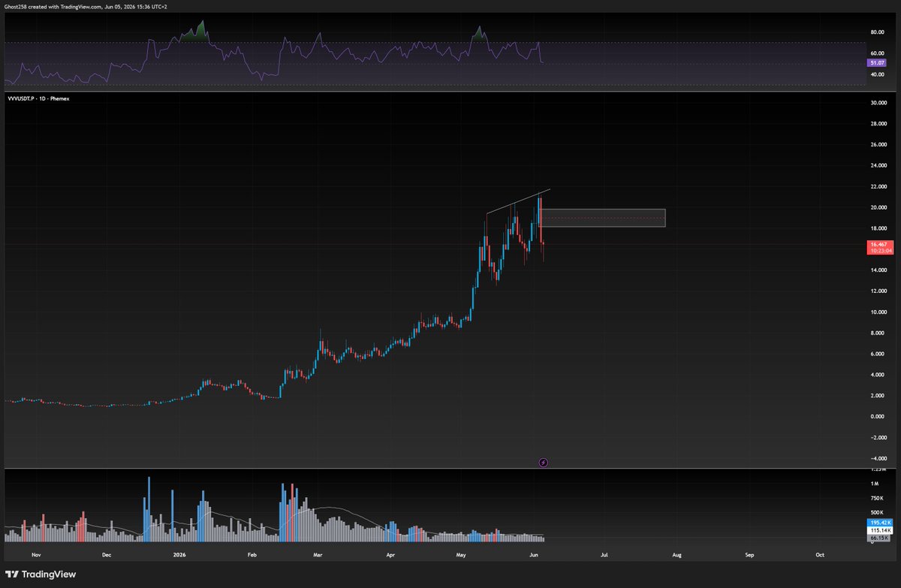
Task: Select the white rising trendline above the highs
Action: tap(518, 201)
